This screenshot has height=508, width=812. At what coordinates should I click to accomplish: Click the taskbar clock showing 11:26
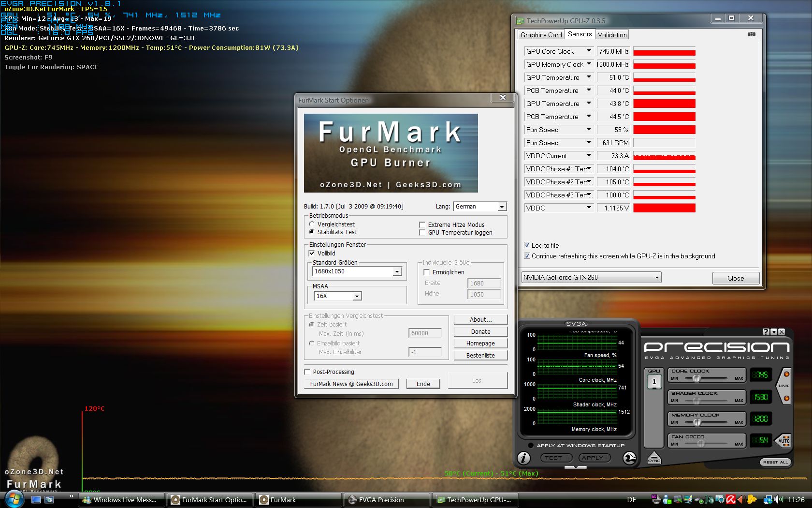[x=796, y=500]
